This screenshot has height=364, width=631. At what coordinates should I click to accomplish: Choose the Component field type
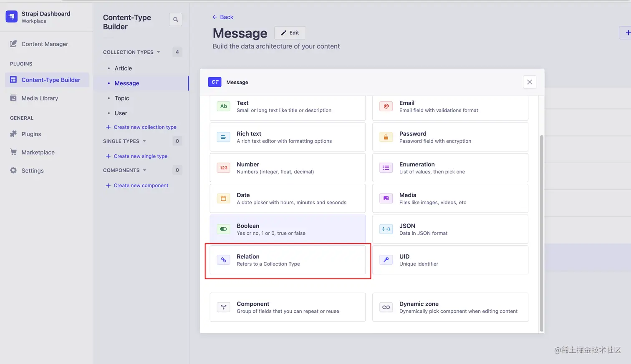pyautogui.click(x=288, y=307)
